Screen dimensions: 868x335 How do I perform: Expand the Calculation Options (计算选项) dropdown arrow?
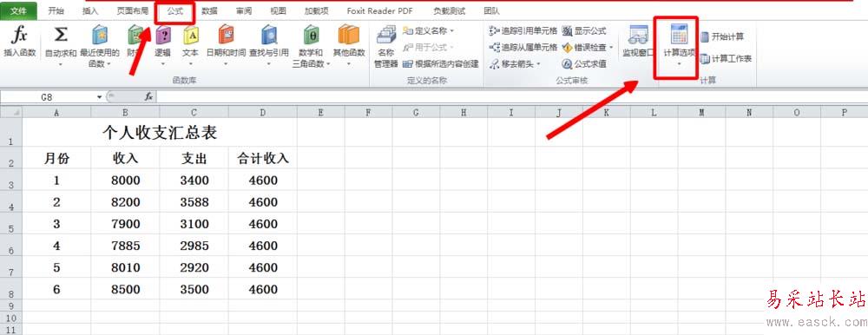[679, 63]
